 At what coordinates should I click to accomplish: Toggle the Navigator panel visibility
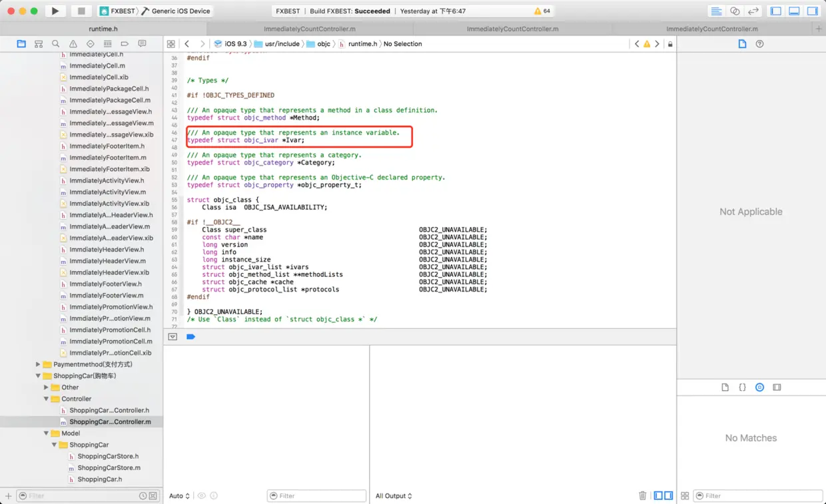pos(776,11)
